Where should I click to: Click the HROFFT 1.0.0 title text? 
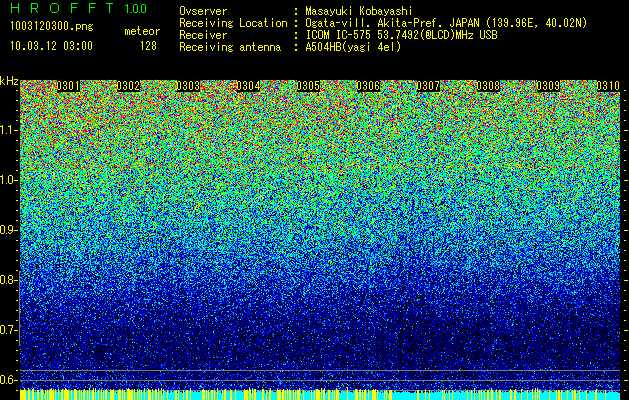pyautogui.click(x=79, y=8)
